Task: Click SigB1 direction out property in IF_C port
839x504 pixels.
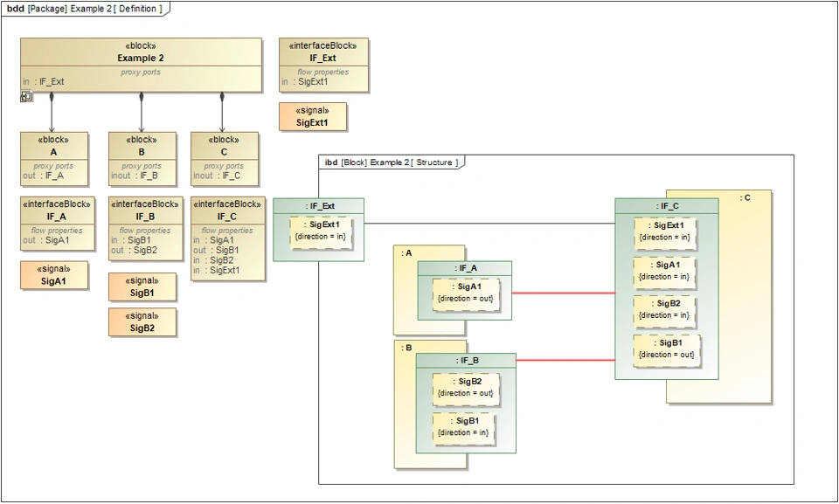Action: point(667,349)
